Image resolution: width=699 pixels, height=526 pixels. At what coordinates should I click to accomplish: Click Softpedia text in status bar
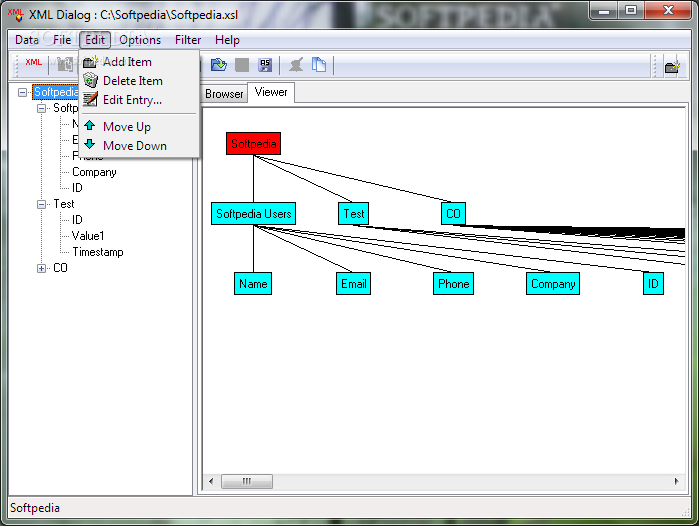35,508
